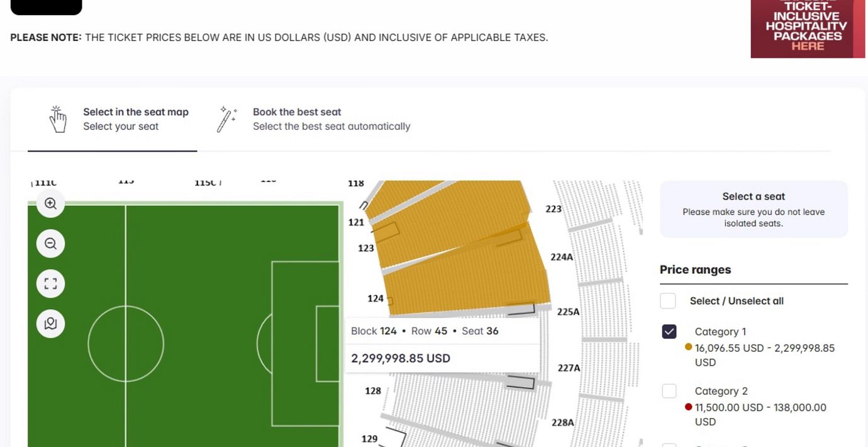The height and width of the screenshot is (447, 868).
Task: Click block 227A label on the map
Action: pyautogui.click(x=569, y=368)
